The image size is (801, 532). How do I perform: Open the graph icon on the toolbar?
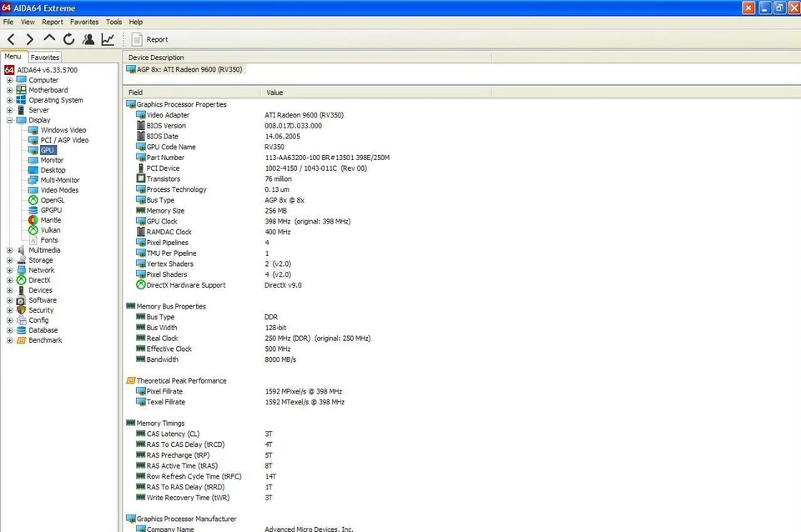pos(108,38)
